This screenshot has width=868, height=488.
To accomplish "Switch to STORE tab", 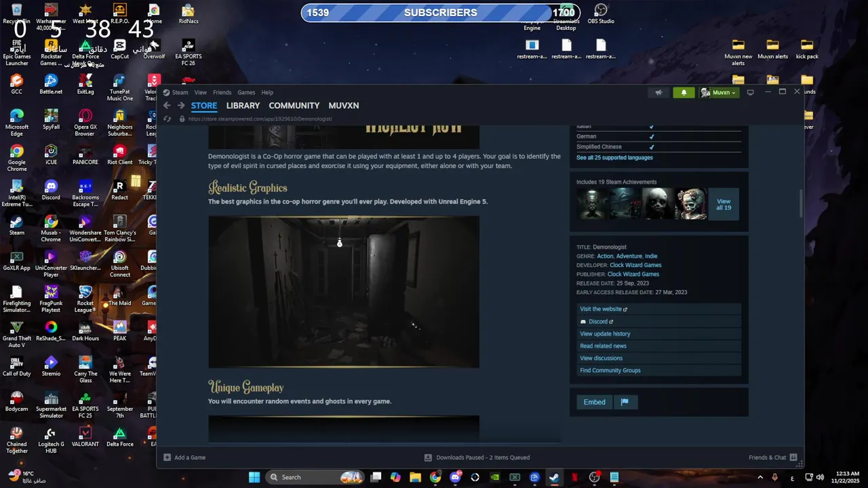I will pyautogui.click(x=204, y=106).
